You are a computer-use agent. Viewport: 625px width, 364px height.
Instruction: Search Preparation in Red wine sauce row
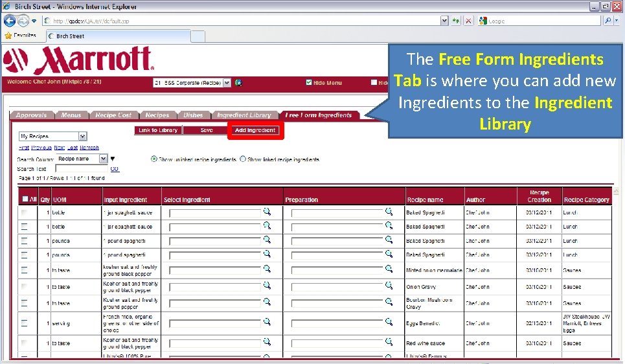[389, 342]
